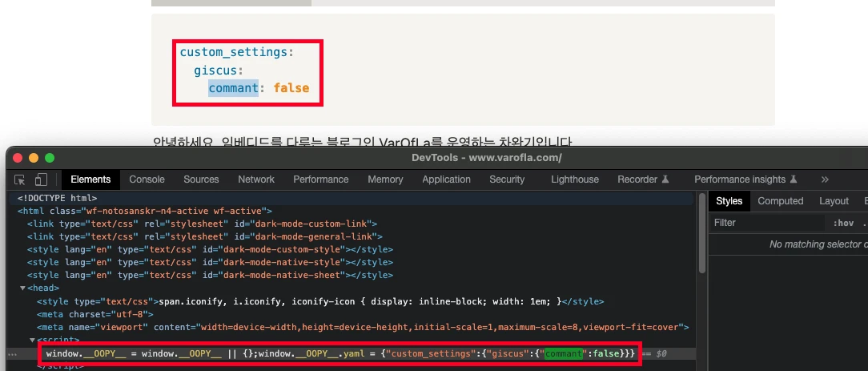The width and height of the screenshot is (868, 371).
Task: Select the DOCTYPE html node
Action: tap(57, 198)
